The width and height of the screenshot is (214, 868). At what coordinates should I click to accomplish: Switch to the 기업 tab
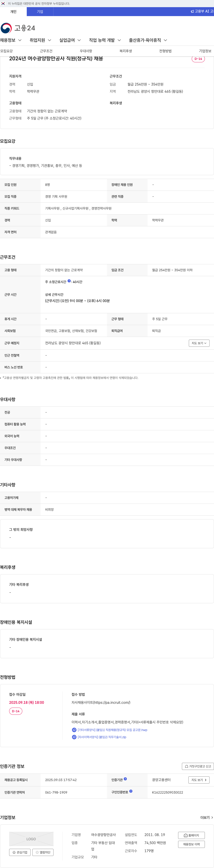[40, 11]
